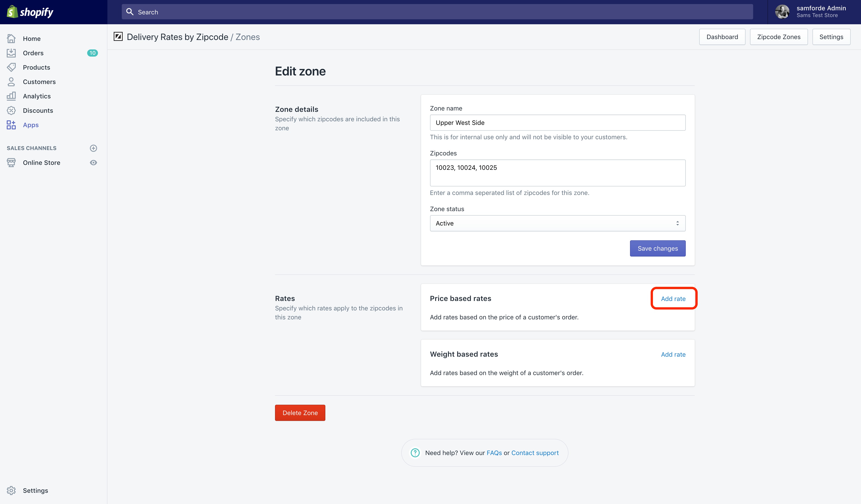
Task: Click the Edit zone heading
Action: pyautogui.click(x=300, y=71)
